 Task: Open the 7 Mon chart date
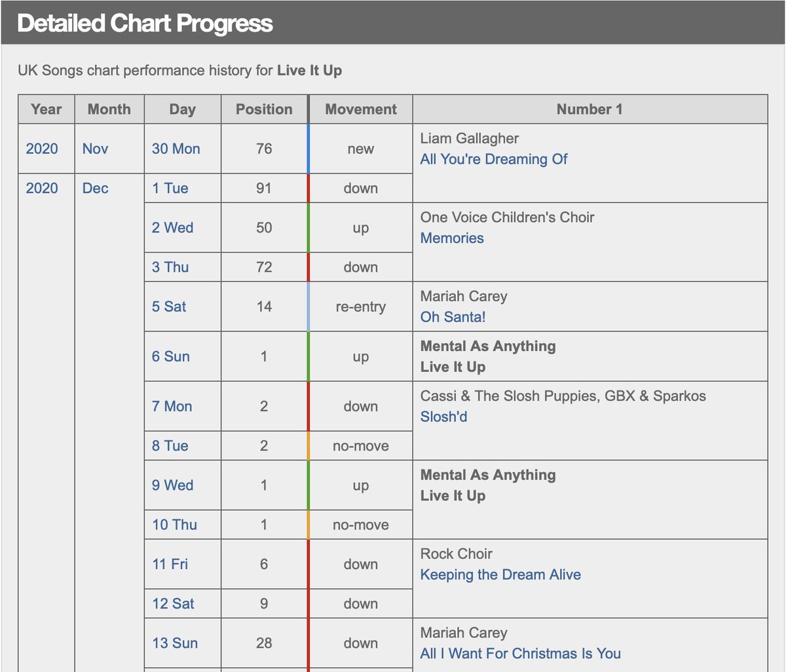tap(172, 406)
